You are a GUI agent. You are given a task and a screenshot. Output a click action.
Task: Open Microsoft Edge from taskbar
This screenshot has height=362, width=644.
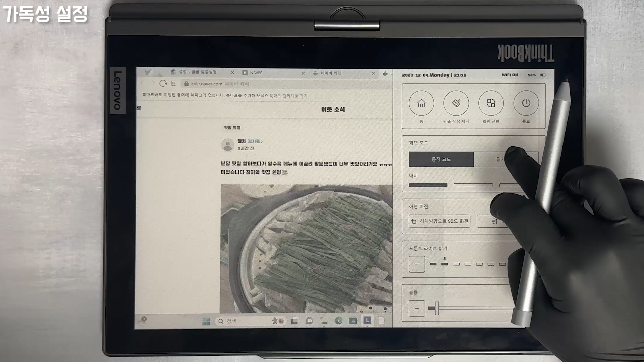338,321
